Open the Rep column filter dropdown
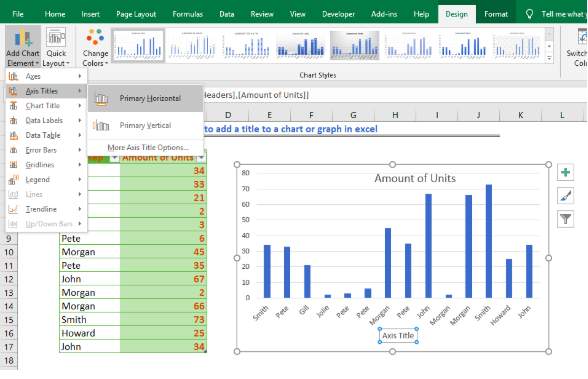The image size is (588, 379). coord(114,158)
